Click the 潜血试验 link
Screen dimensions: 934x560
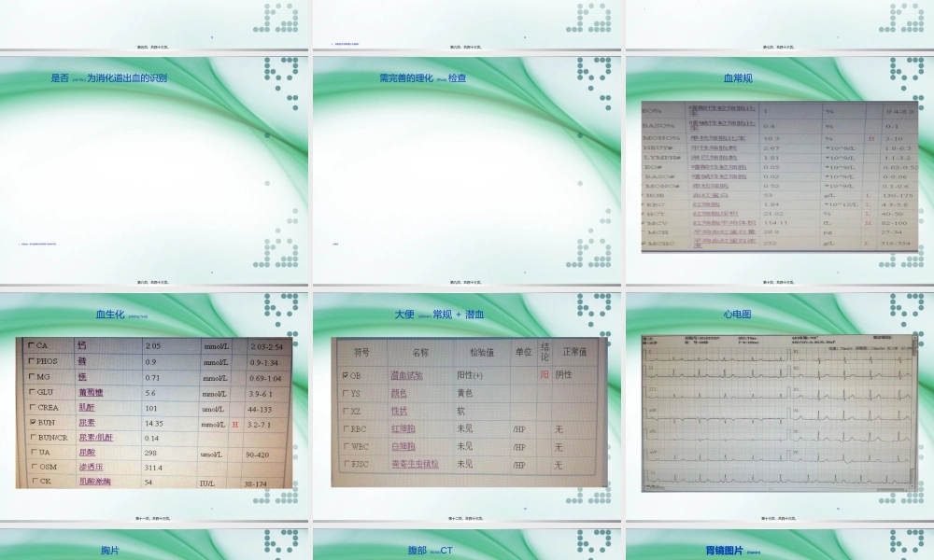point(406,375)
